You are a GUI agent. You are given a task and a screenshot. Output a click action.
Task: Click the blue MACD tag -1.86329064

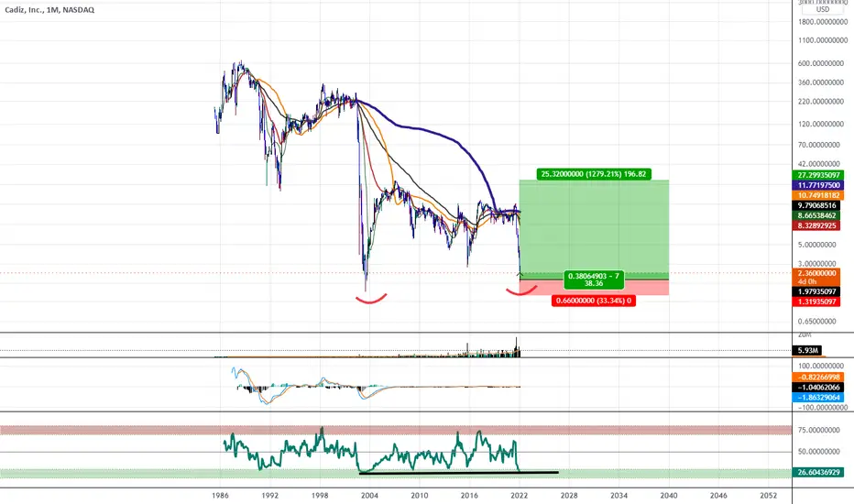coord(820,397)
